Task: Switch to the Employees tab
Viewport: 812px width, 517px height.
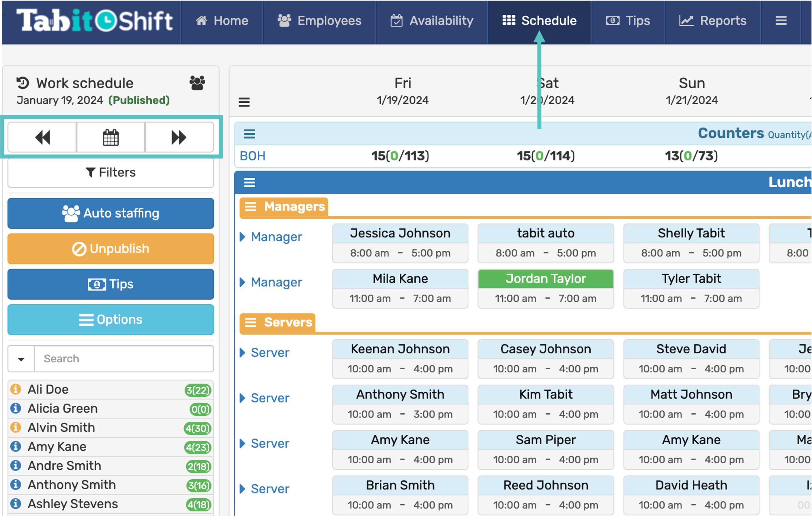Action: pyautogui.click(x=319, y=20)
